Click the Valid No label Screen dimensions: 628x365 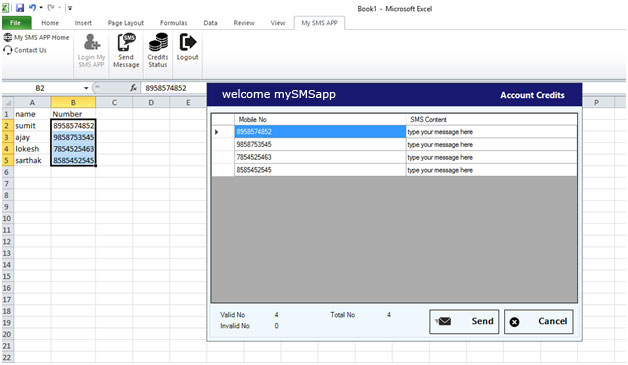[232, 315]
